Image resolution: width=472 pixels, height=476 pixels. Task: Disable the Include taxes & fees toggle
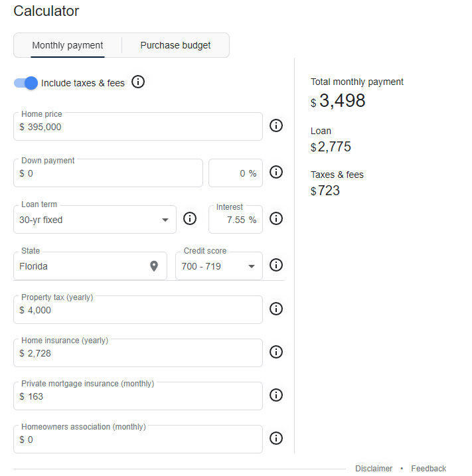point(26,83)
